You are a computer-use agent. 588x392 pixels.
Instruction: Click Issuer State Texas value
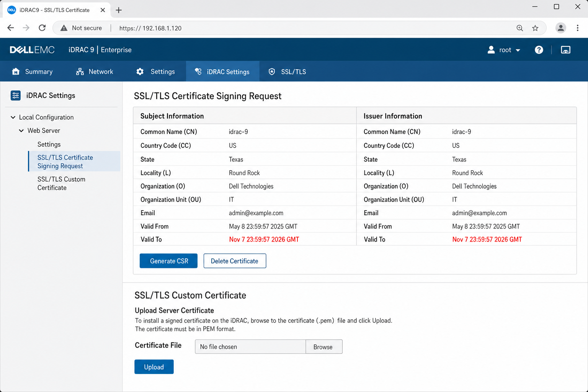[x=459, y=159]
